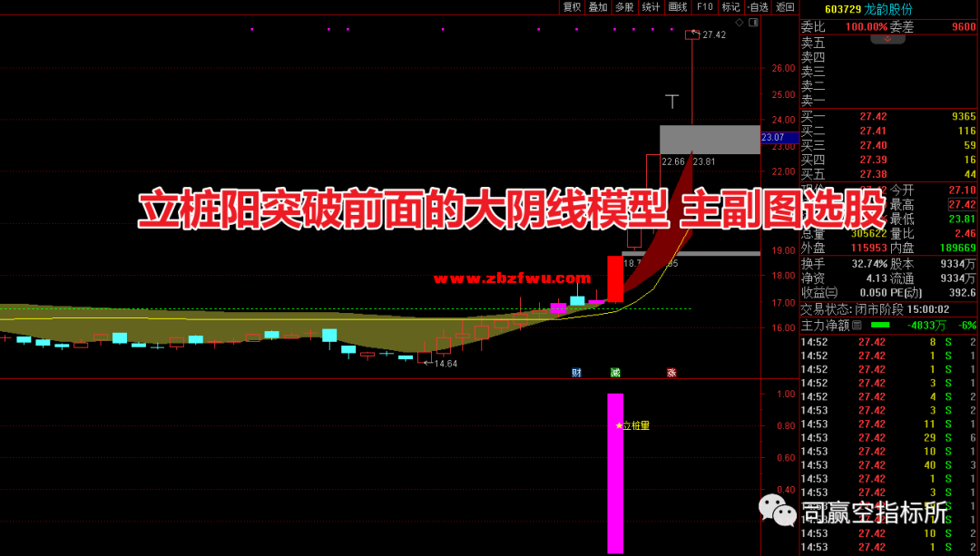Screen dimensions: 980x556
Task: Click the 买二 bid row at 27.41
Action: coord(888,131)
